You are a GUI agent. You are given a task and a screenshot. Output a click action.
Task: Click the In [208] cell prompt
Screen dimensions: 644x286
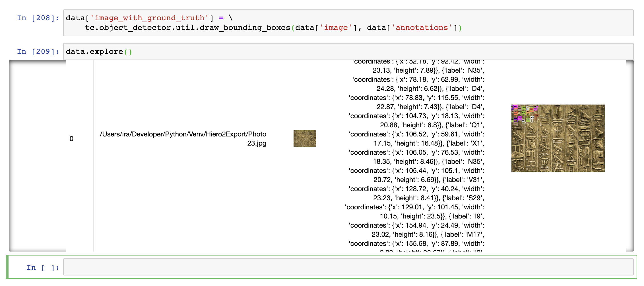(38, 18)
